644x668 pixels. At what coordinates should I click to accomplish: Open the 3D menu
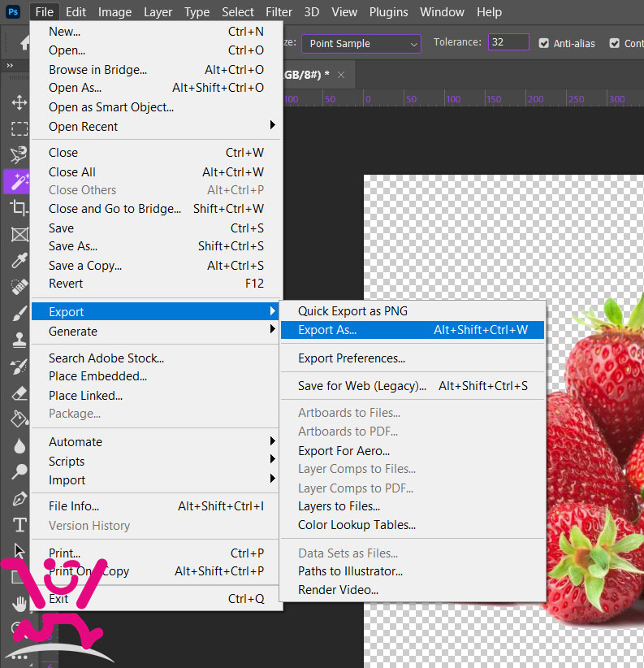click(312, 12)
